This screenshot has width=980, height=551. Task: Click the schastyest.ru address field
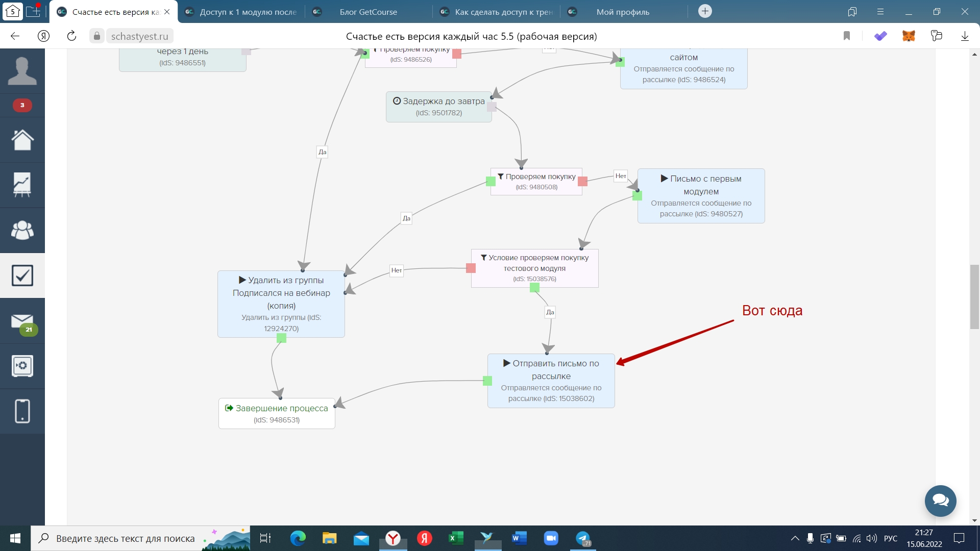tap(139, 36)
